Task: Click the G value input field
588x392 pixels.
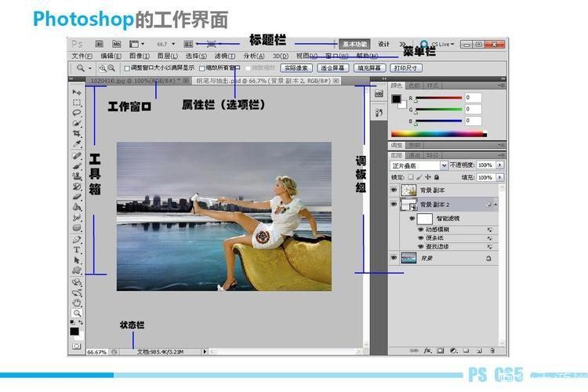Action: pyautogui.click(x=473, y=109)
